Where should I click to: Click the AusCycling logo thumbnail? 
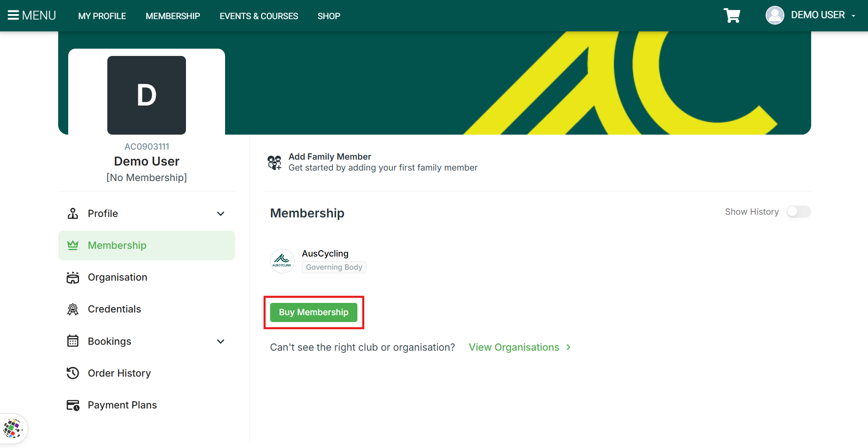[x=282, y=261]
